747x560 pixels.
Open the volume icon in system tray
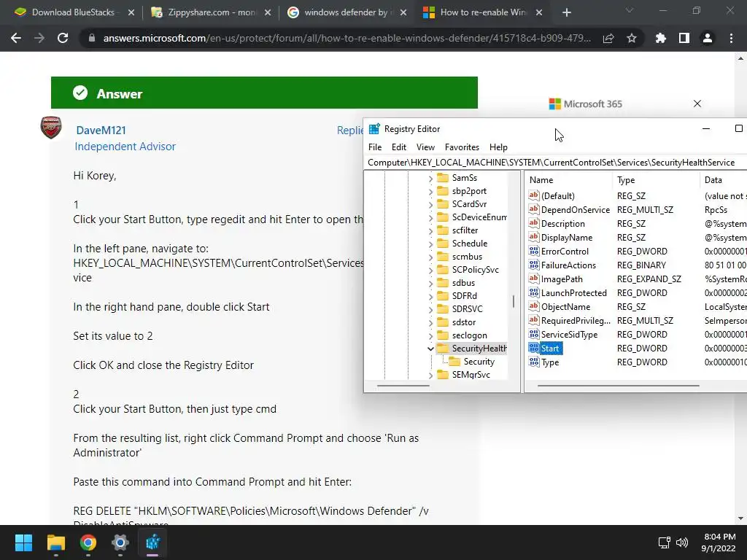coord(682,542)
